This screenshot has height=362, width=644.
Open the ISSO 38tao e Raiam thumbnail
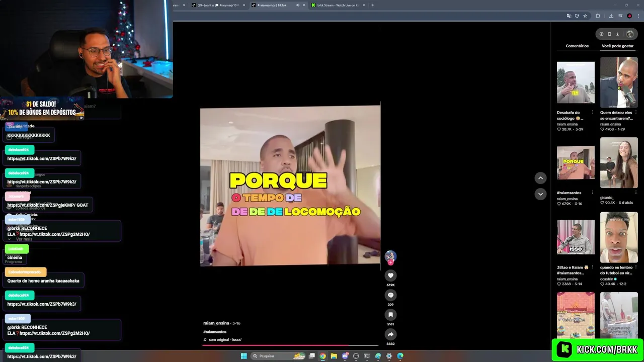coord(576,237)
